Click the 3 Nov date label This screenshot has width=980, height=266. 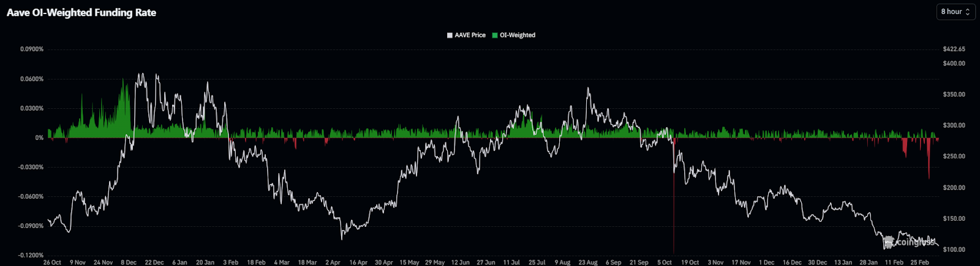(715, 262)
